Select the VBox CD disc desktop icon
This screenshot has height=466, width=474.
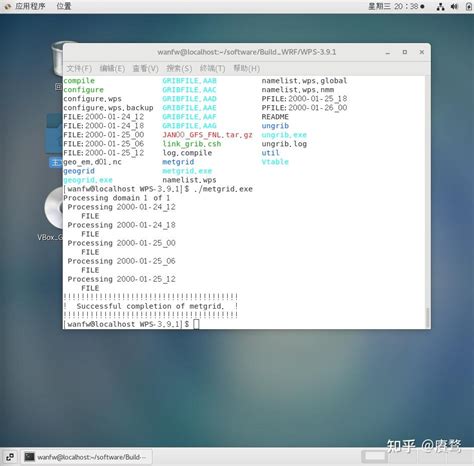pos(54,207)
